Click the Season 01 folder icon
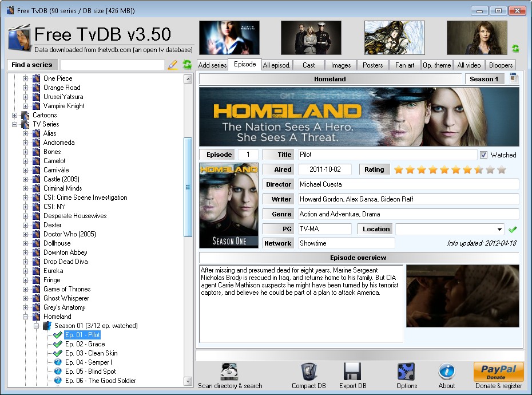This screenshot has width=532, height=395. tap(47, 326)
